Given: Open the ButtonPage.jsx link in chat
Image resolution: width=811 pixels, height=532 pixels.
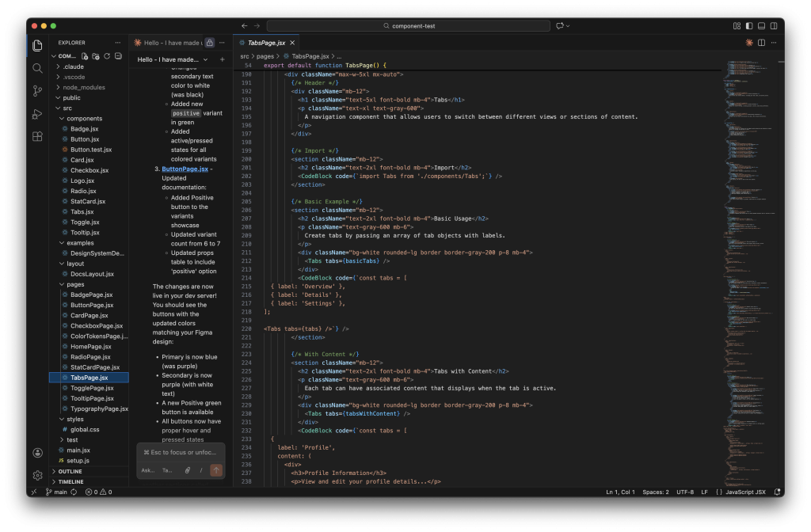Looking at the screenshot, I should 185,169.
